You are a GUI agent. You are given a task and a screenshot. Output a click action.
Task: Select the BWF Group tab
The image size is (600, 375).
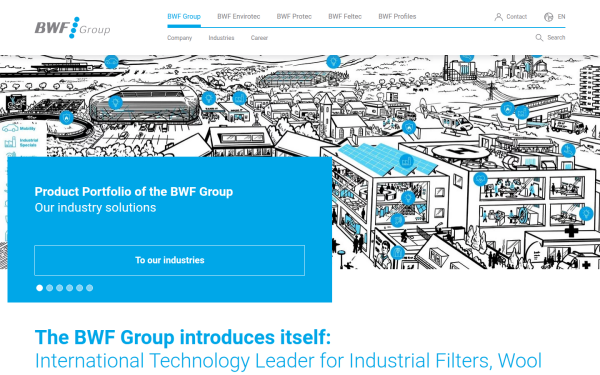184,16
